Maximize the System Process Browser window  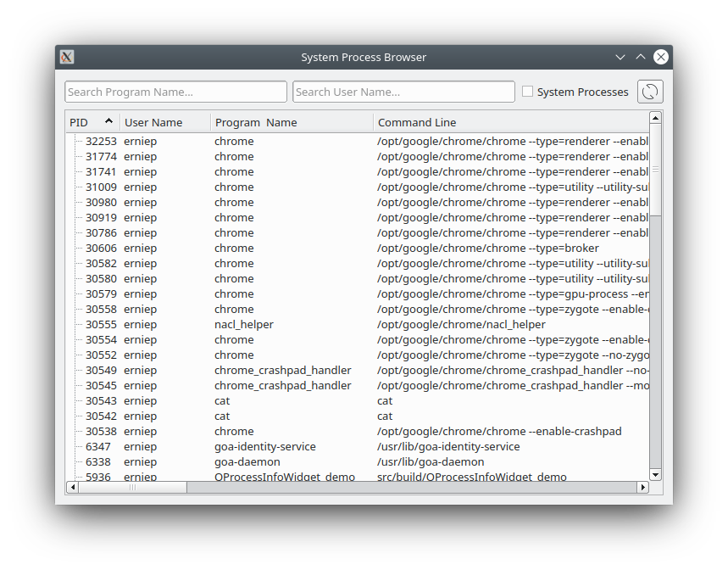coord(641,57)
